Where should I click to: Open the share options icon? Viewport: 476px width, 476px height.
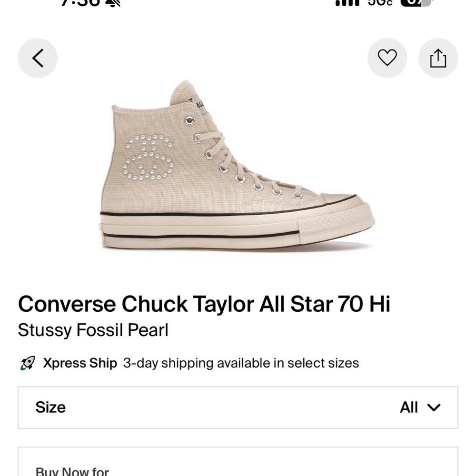pyautogui.click(x=438, y=58)
